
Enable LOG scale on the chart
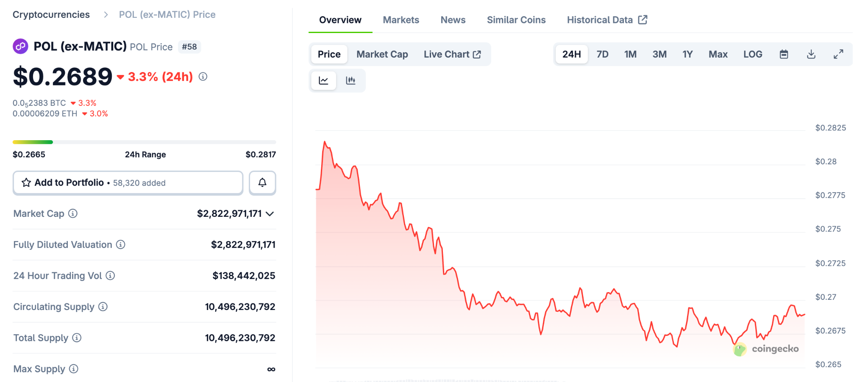coord(752,54)
